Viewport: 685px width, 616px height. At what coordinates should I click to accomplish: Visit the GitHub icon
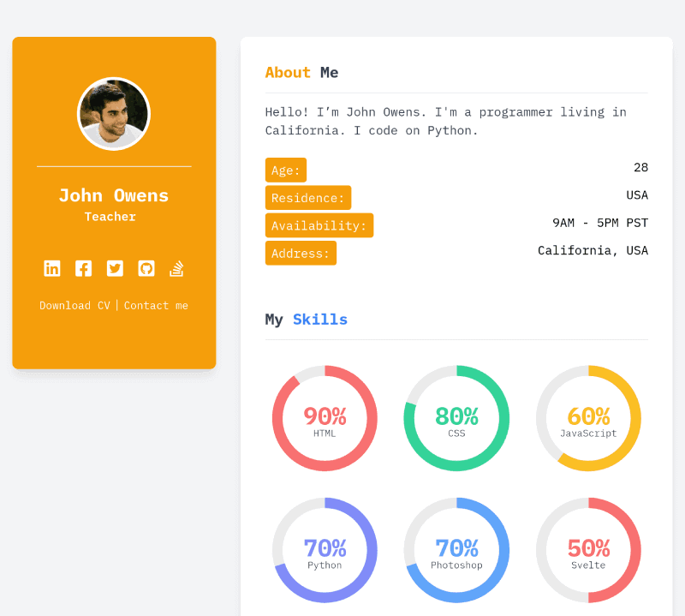[146, 268]
